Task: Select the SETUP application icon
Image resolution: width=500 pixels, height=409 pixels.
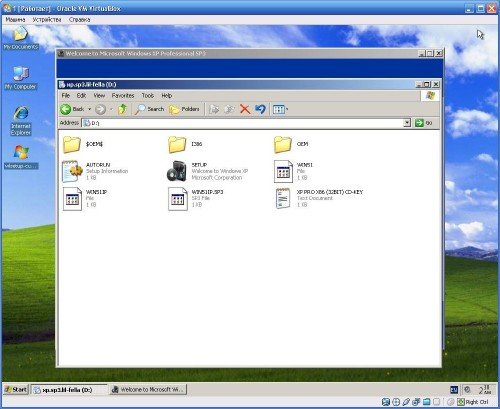Action: click(177, 171)
